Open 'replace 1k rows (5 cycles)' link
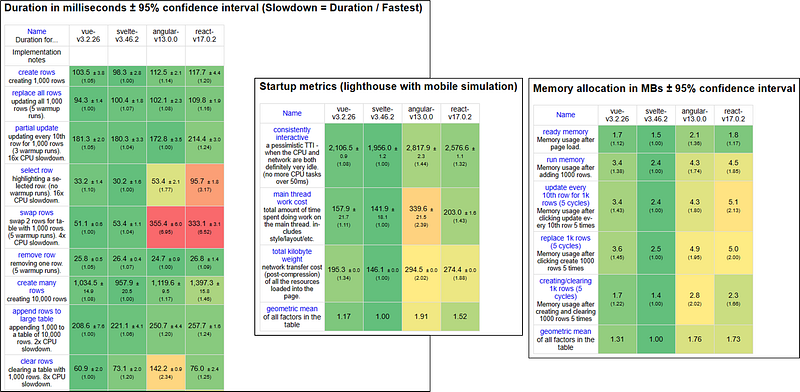Image resolution: width=800 pixels, height=392 pixels. (x=565, y=242)
